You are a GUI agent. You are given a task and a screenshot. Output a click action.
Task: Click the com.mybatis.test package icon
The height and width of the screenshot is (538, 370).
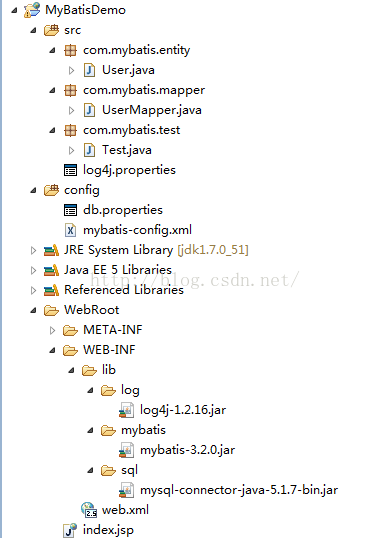pyautogui.click(x=70, y=130)
